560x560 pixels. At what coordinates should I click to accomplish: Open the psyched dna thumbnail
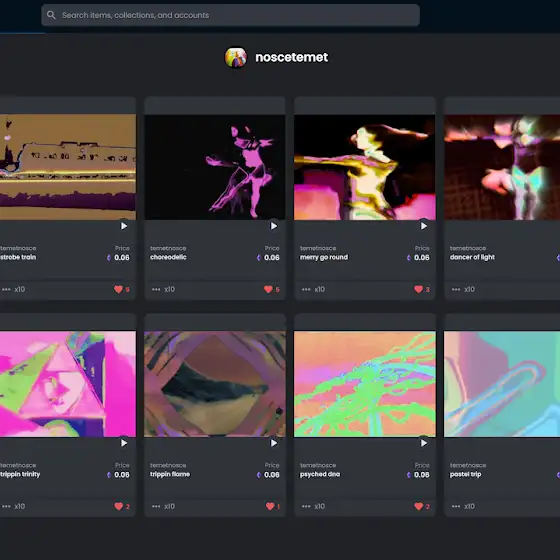(x=365, y=384)
